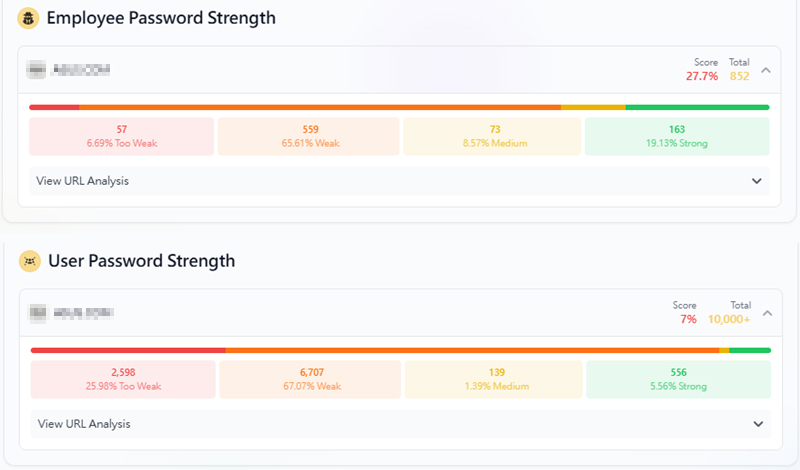Click the red segment of user strength bar

click(x=128, y=350)
